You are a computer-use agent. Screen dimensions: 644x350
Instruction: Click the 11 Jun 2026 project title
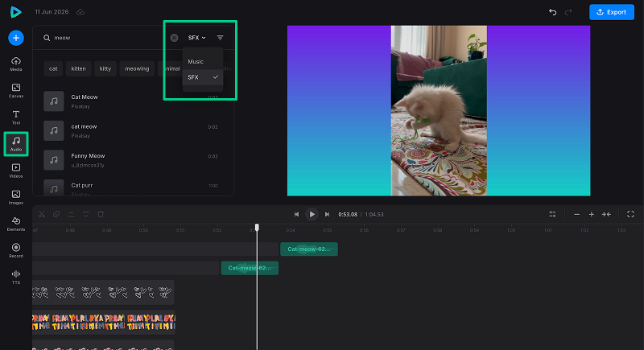pos(52,12)
